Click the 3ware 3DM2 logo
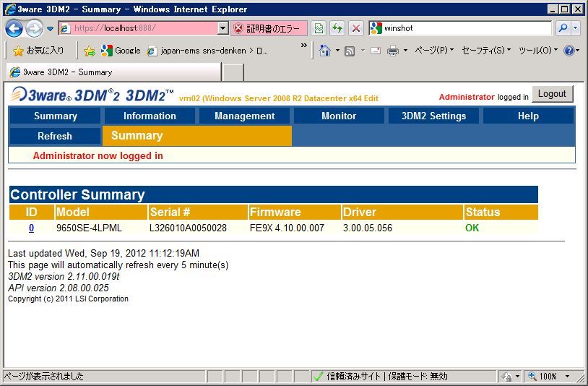Image resolution: width=588 pixels, height=386 pixels. click(x=92, y=95)
